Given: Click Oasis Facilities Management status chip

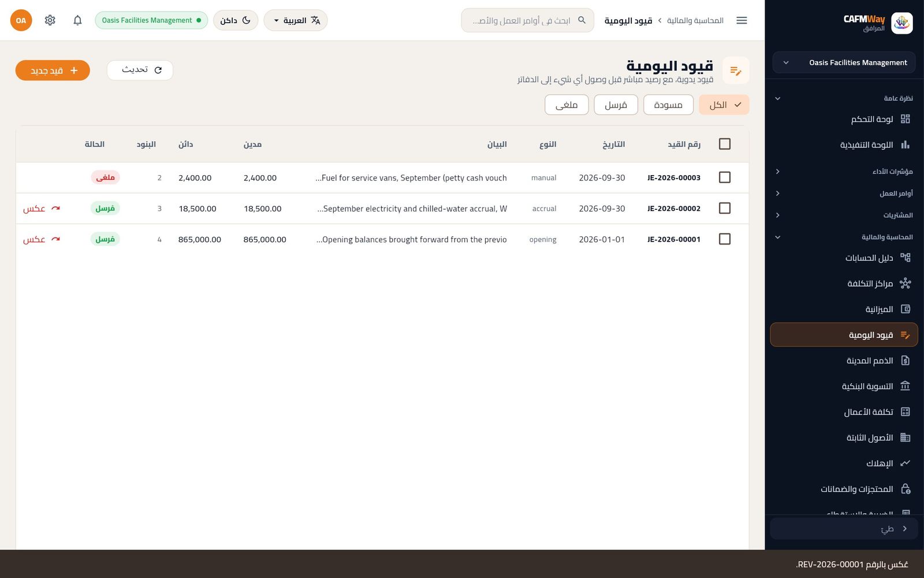Looking at the screenshot, I should click(151, 20).
